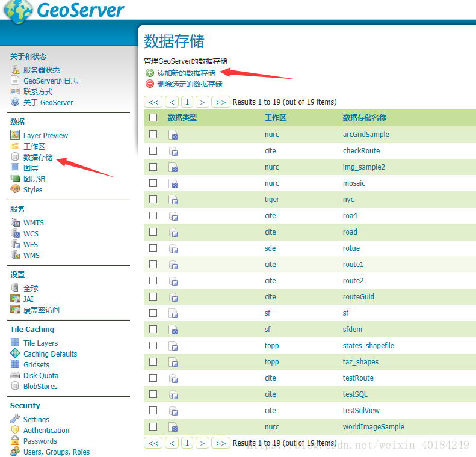
Task: Click the Layer Preview map icon
Action: pyautogui.click(x=15, y=135)
